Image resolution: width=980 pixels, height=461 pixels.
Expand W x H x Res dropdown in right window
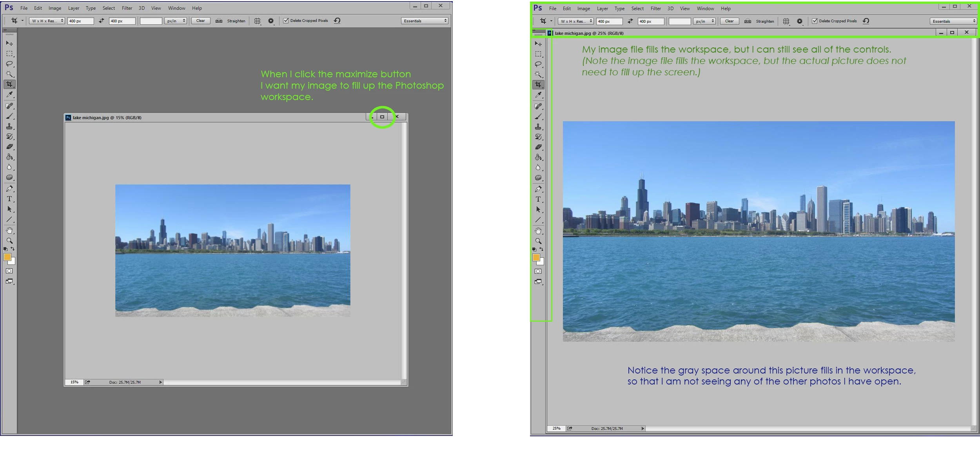tap(575, 21)
